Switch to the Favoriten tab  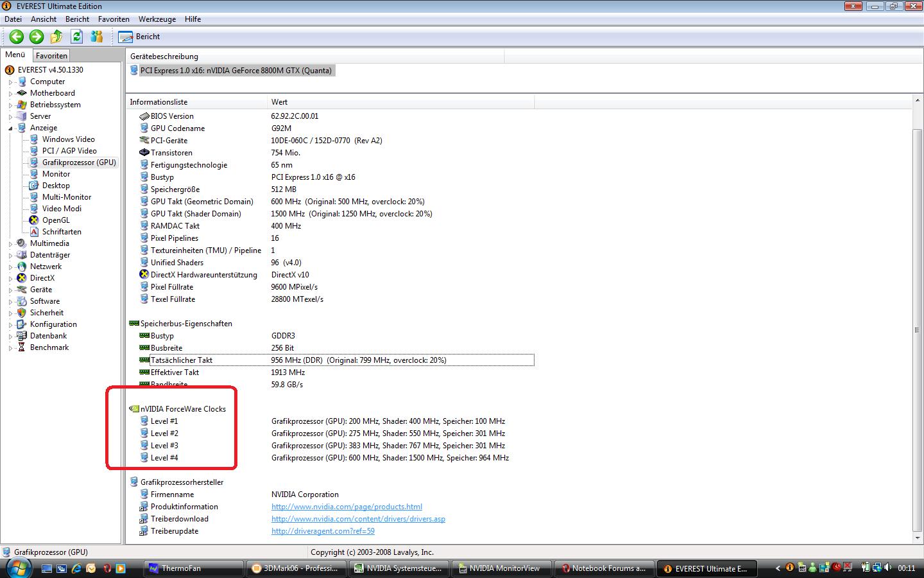coord(51,56)
